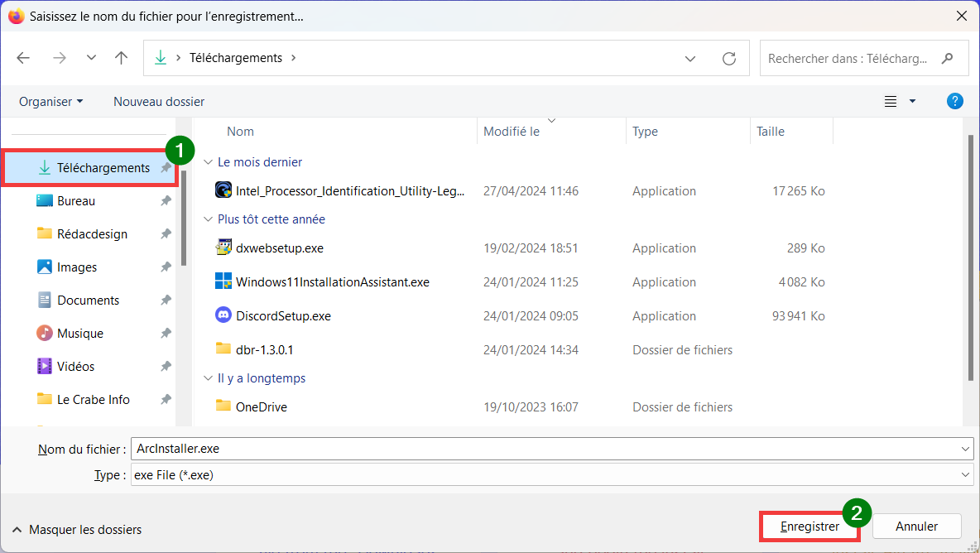Open the Organiser menu
Screen dimensions: 980x553
pyautogui.click(x=50, y=102)
